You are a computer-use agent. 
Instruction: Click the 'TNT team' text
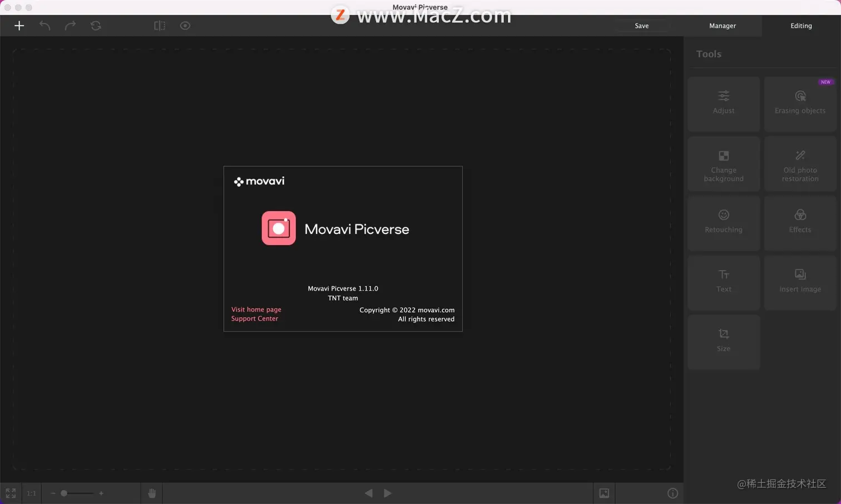[343, 298]
